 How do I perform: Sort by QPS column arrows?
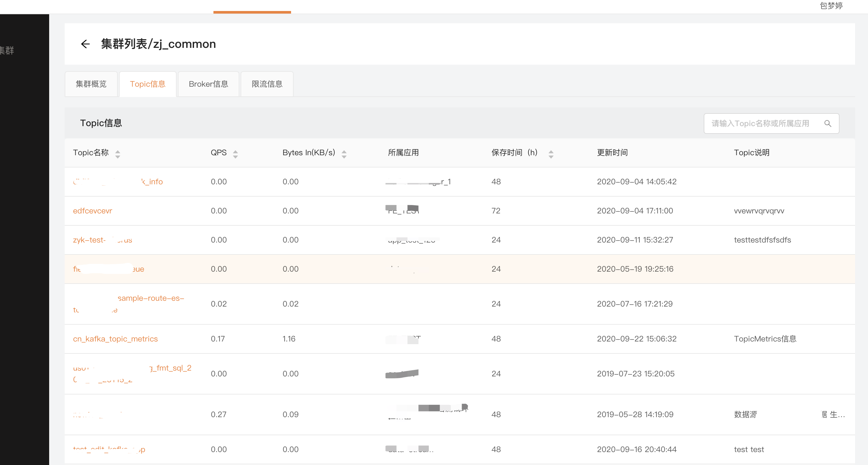coord(235,154)
